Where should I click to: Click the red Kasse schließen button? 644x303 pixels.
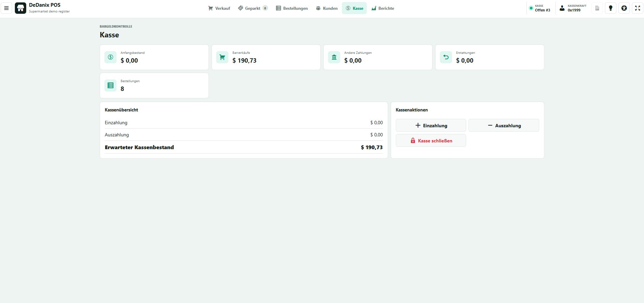click(431, 140)
